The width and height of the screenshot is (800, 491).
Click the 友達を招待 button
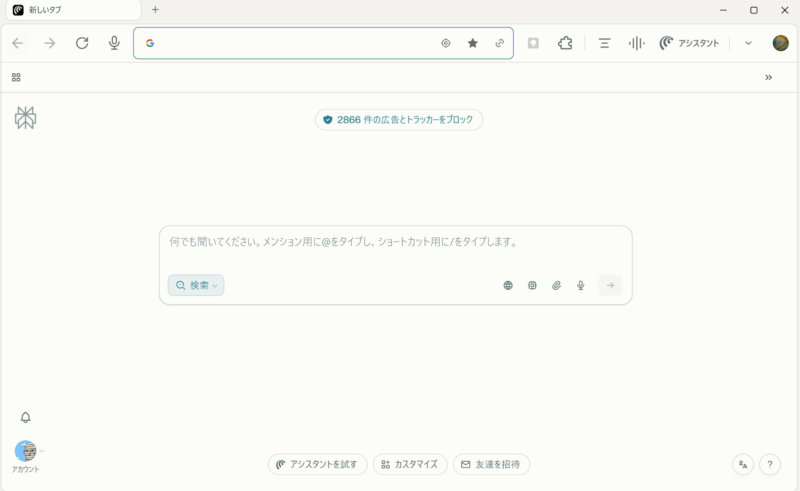pos(491,464)
